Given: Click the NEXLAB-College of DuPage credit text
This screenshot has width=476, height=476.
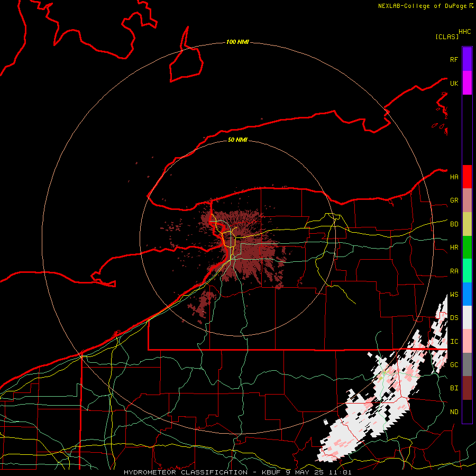Looking at the screenshot, I should (422, 6).
